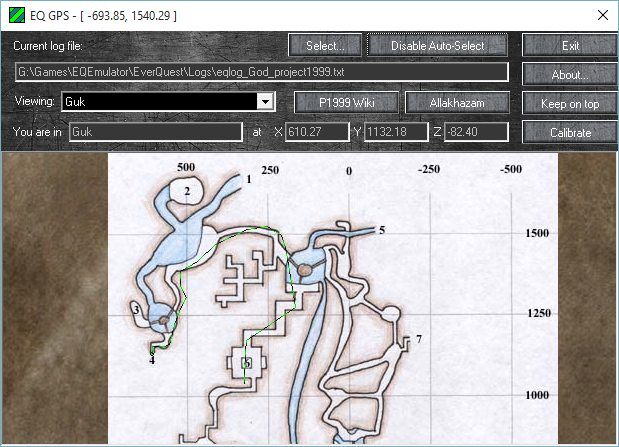Click map location marker 2

pos(186,190)
